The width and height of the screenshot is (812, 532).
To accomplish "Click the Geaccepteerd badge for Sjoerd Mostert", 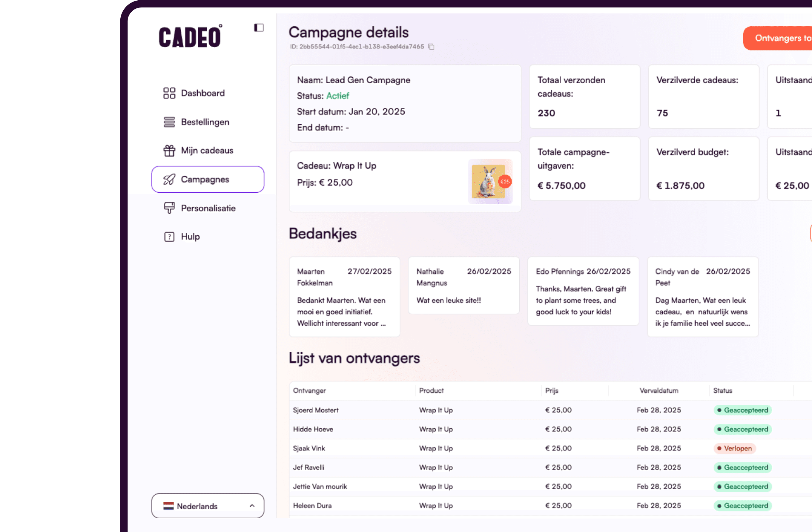I will click(x=743, y=410).
